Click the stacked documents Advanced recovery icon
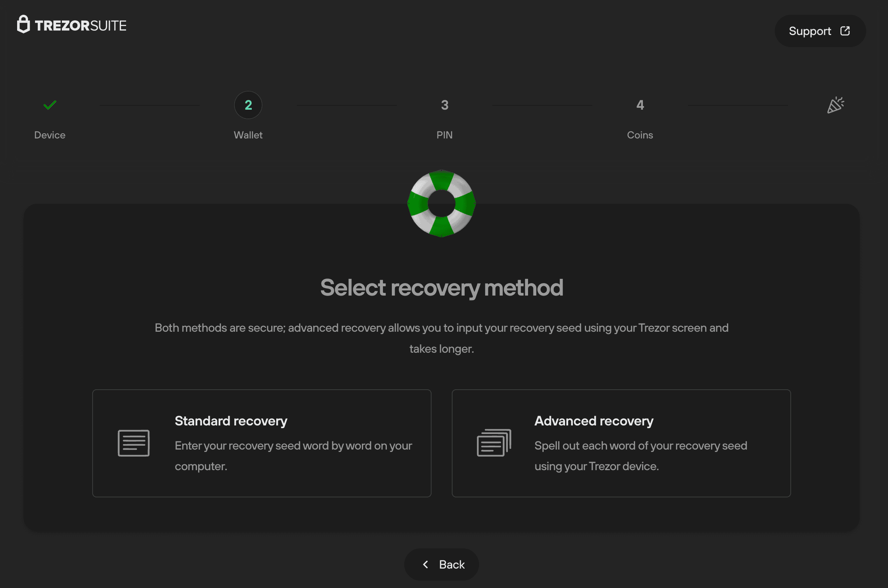The height and width of the screenshot is (588, 888). point(494,443)
